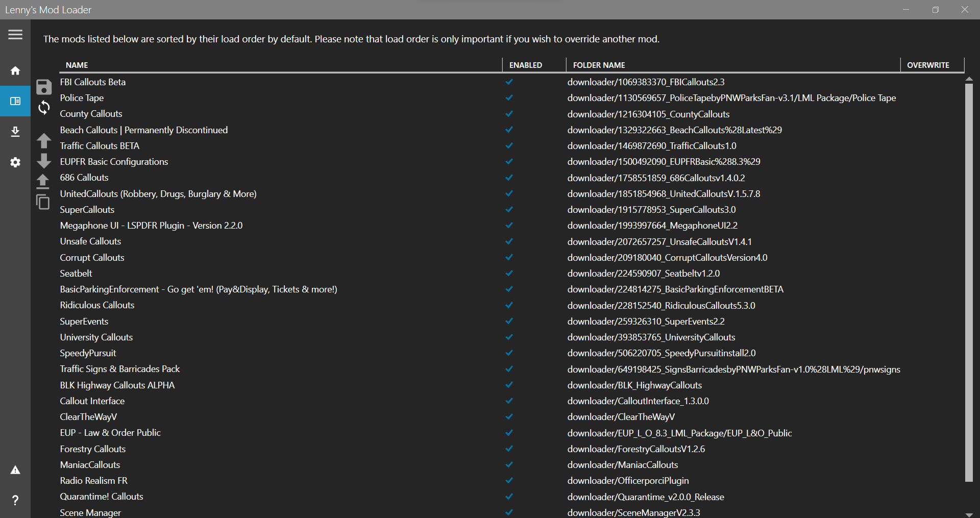Open the hamburger navigation menu
Screen dimensions: 980x518
pos(15,35)
